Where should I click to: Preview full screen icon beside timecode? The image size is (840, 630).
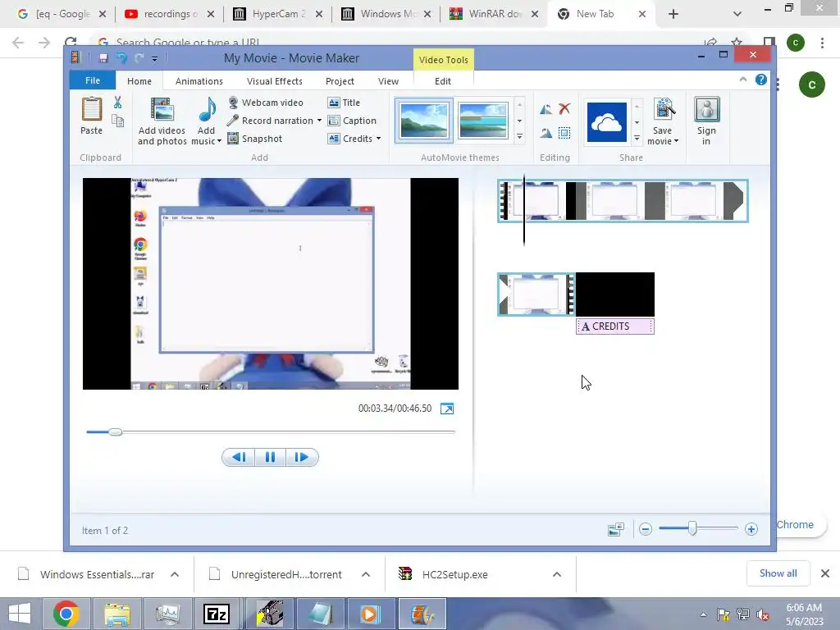click(447, 409)
